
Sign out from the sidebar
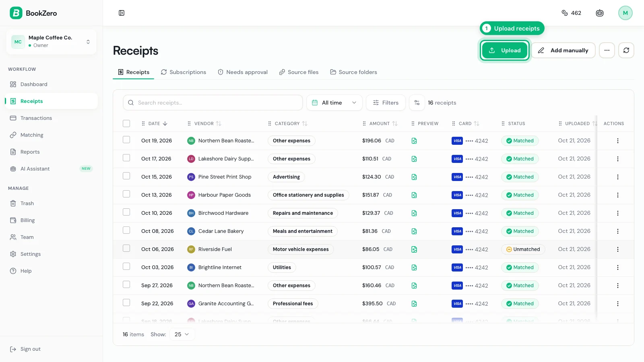point(25,349)
